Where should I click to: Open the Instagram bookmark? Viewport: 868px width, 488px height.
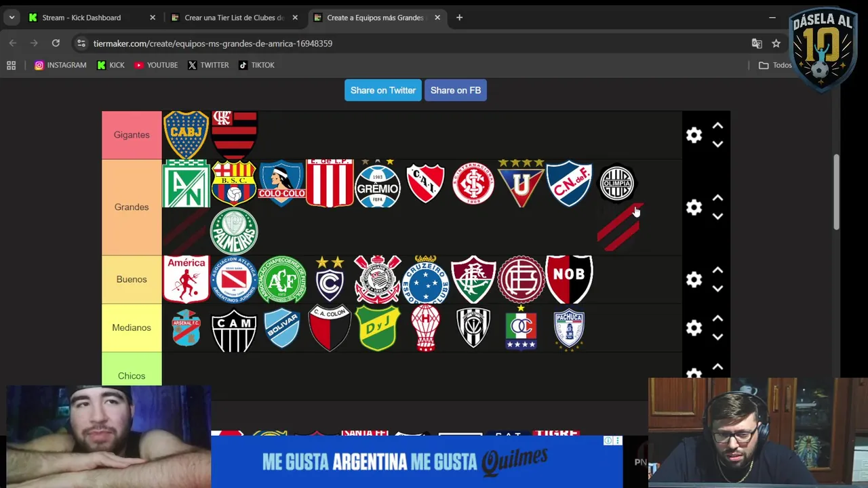(60, 65)
